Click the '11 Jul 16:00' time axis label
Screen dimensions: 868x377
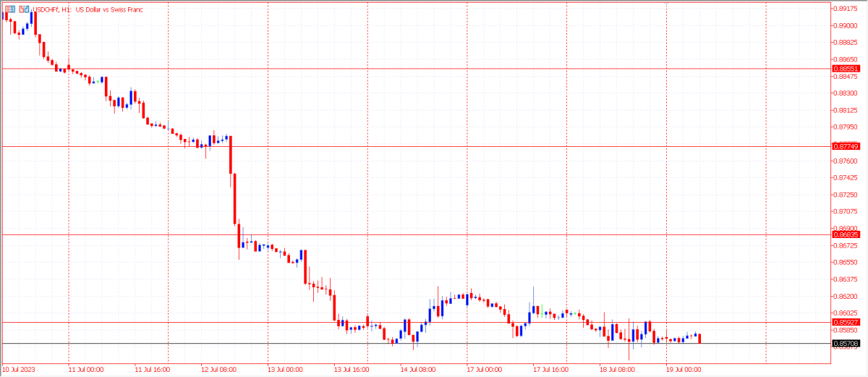coord(151,369)
